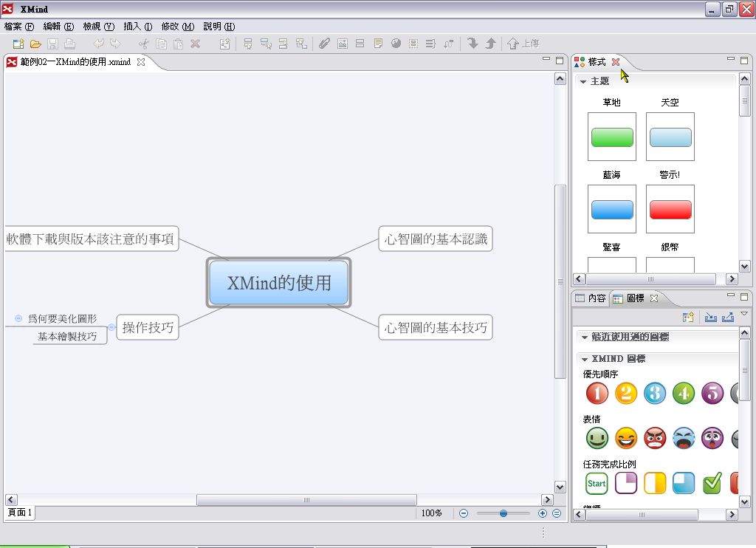
Task: Open the 檔案 menu
Action: point(19,27)
